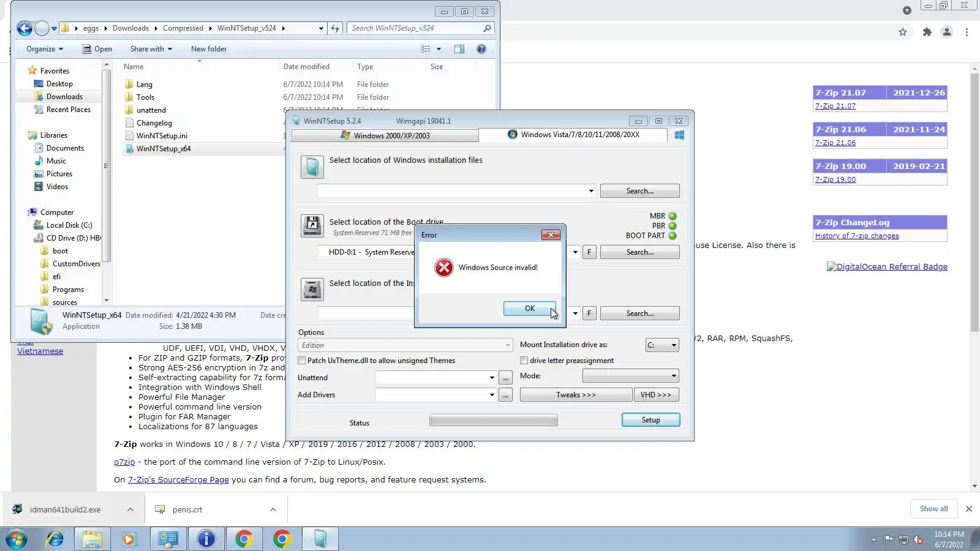
Task: Open Internet Explorer from taskbar
Action: (55, 539)
